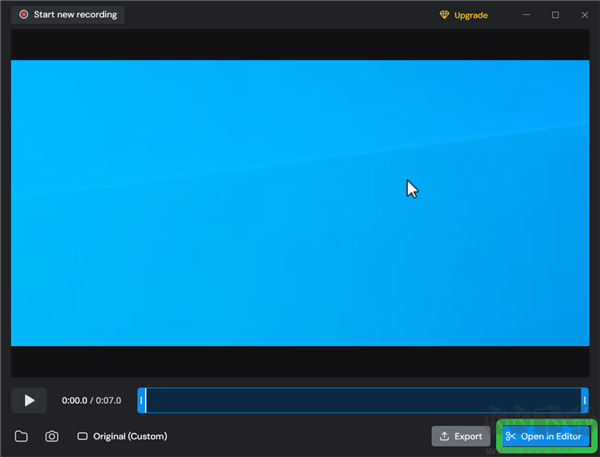600x457 pixels.
Task: Click the gold Upgrade link
Action: click(465, 15)
